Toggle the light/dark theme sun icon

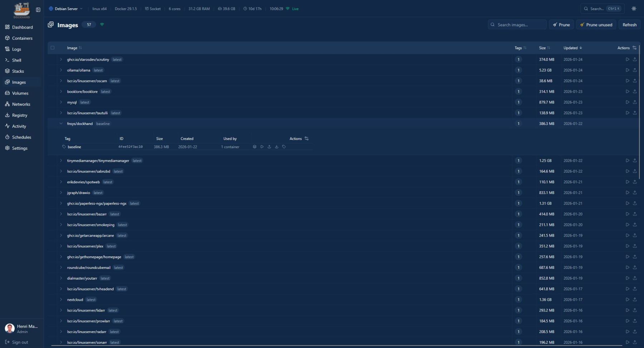tap(634, 9)
